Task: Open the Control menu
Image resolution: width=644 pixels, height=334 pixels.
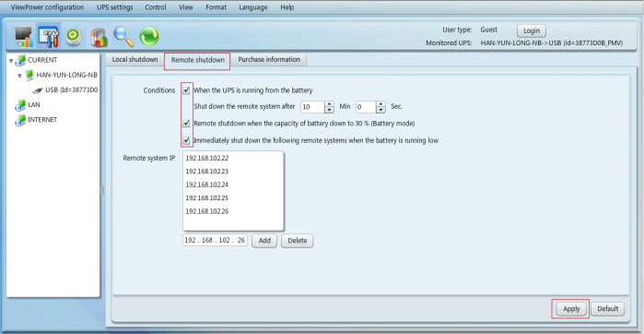Action: pos(156,7)
